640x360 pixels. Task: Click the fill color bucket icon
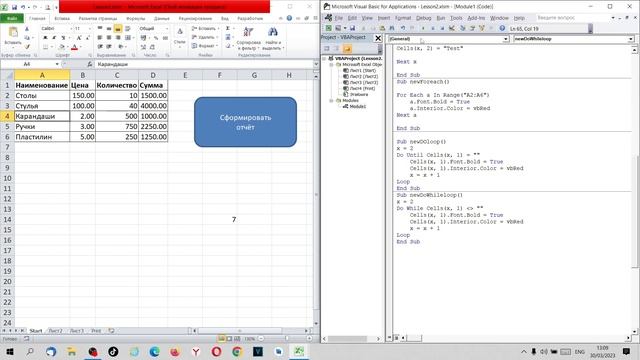pos(62,47)
